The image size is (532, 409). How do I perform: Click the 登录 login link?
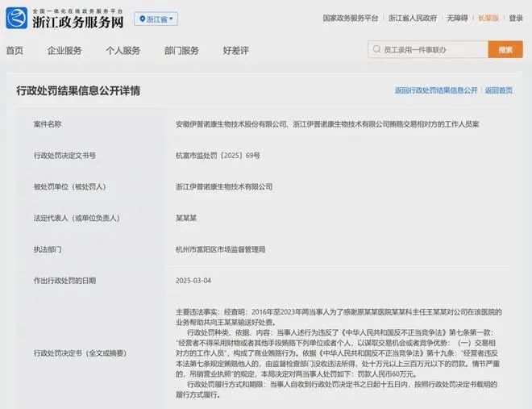[x=516, y=17]
